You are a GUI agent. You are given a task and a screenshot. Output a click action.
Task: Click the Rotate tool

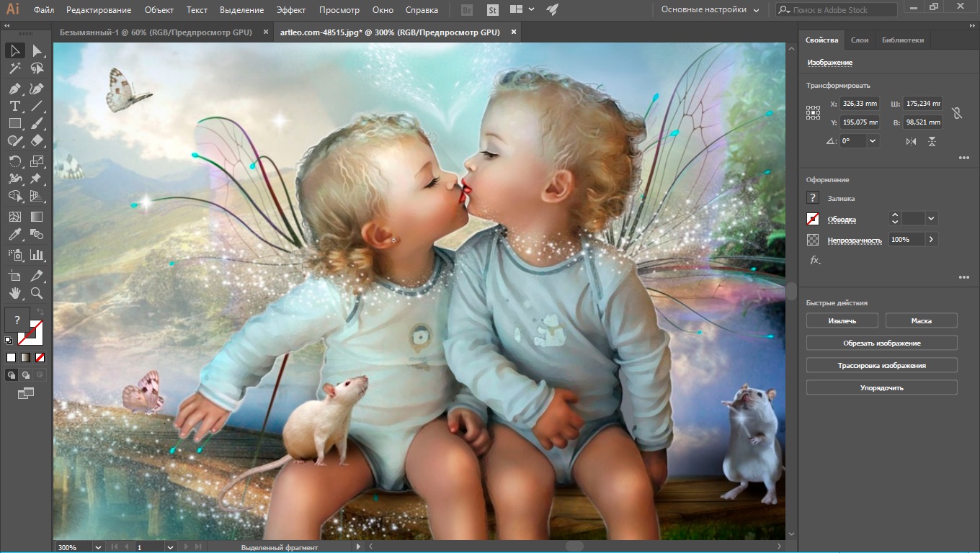(14, 161)
